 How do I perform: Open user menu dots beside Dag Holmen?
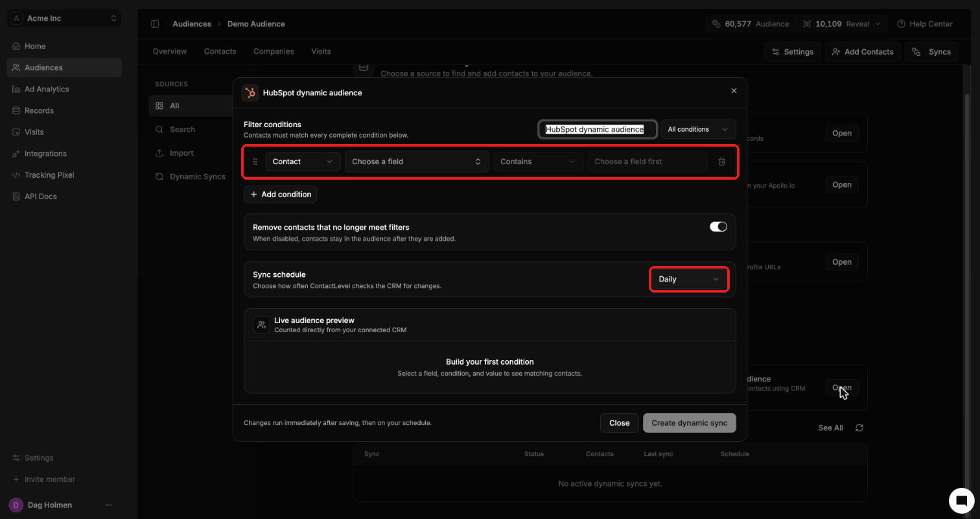[x=109, y=505]
